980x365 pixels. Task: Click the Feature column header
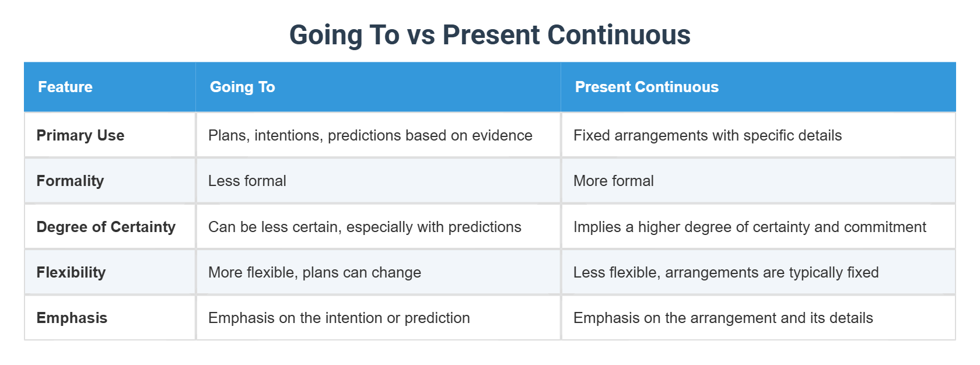[x=65, y=87]
